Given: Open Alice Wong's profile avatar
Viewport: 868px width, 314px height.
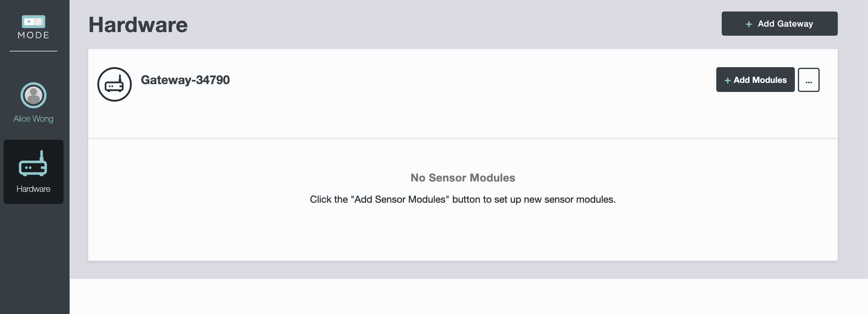Looking at the screenshot, I should point(33,96).
